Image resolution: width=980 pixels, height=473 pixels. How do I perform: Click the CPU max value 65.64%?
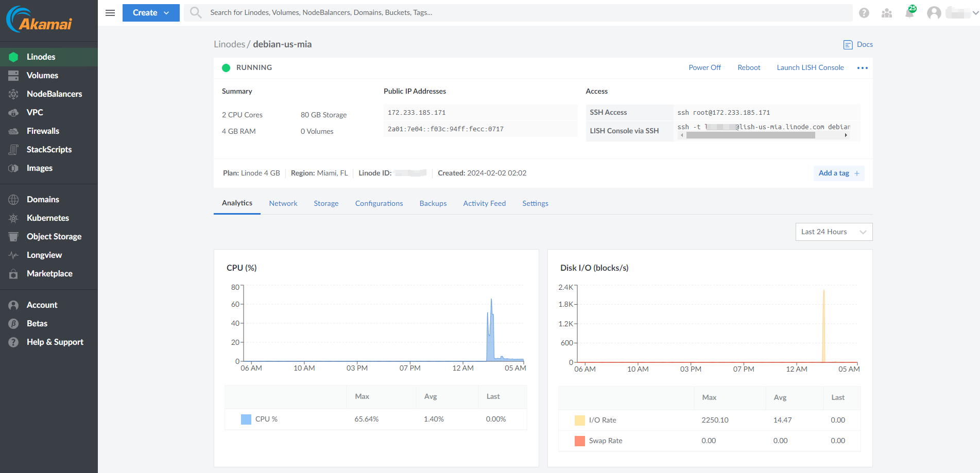(366, 419)
